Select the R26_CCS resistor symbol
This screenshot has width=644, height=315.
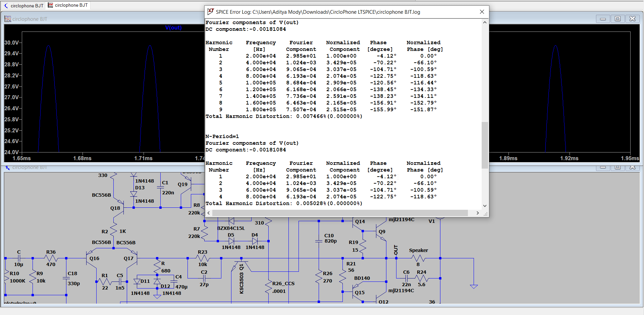pos(268,287)
